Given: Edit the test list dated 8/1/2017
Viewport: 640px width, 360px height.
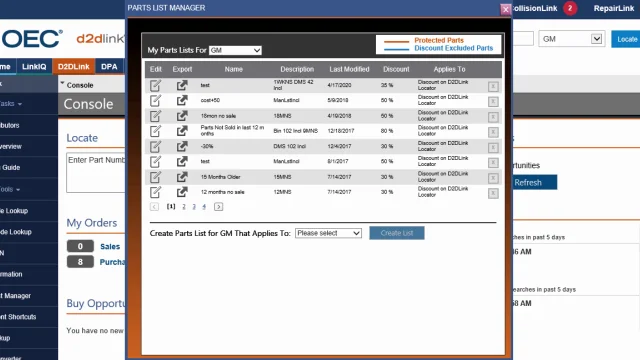Looking at the screenshot, I should [x=155, y=162].
